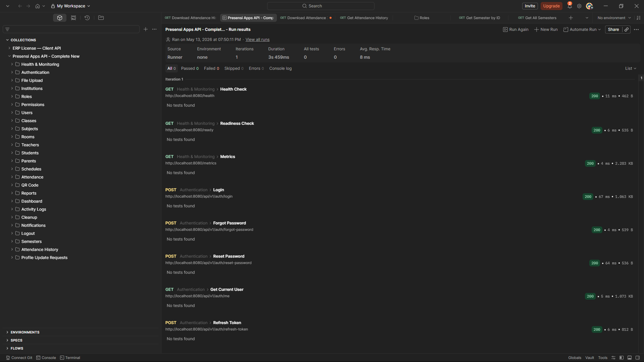Open the No environment dropdown
This screenshot has height=362, width=644.
(614, 18)
